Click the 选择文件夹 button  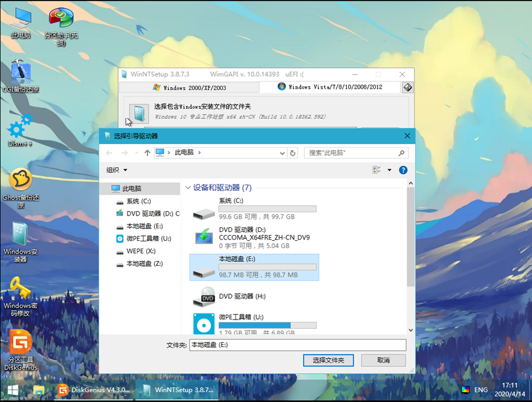[x=328, y=360]
